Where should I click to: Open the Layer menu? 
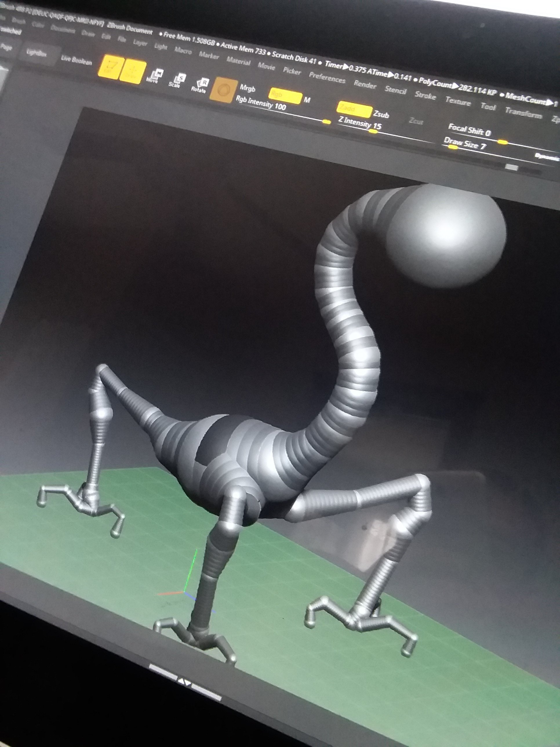tap(140, 43)
